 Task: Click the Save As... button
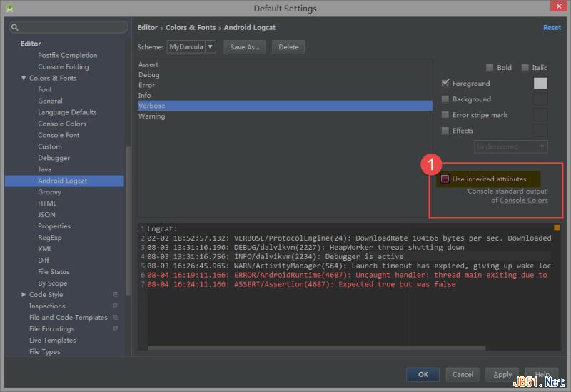point(245,47)
